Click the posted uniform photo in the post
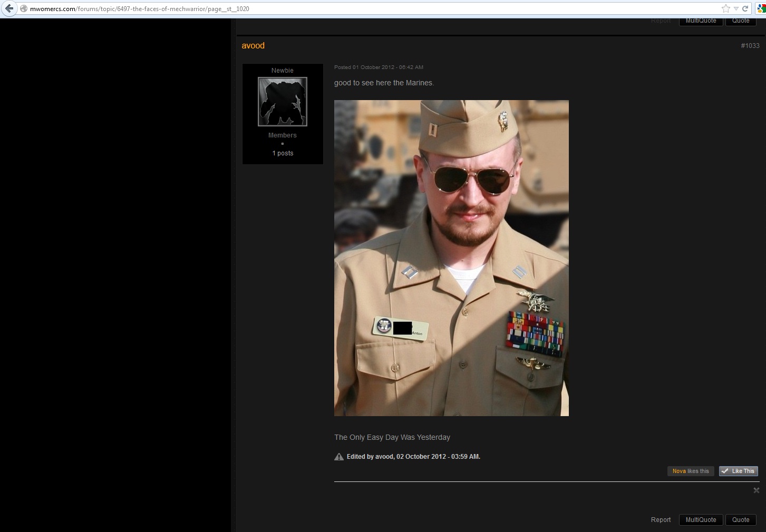Screen dimensions: 766x532 tap(451, 258)
